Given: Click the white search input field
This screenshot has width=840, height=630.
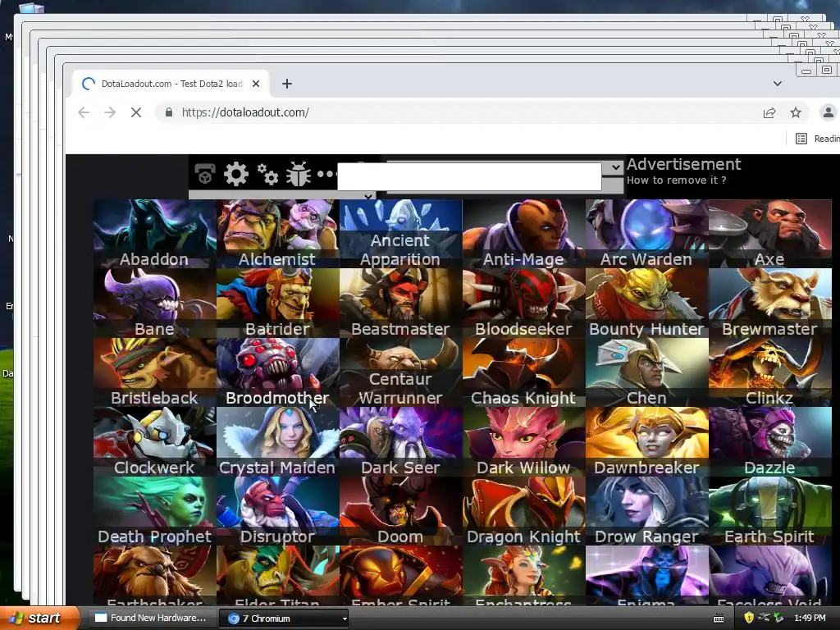Looking at the screenshot, I should point(469,177).
